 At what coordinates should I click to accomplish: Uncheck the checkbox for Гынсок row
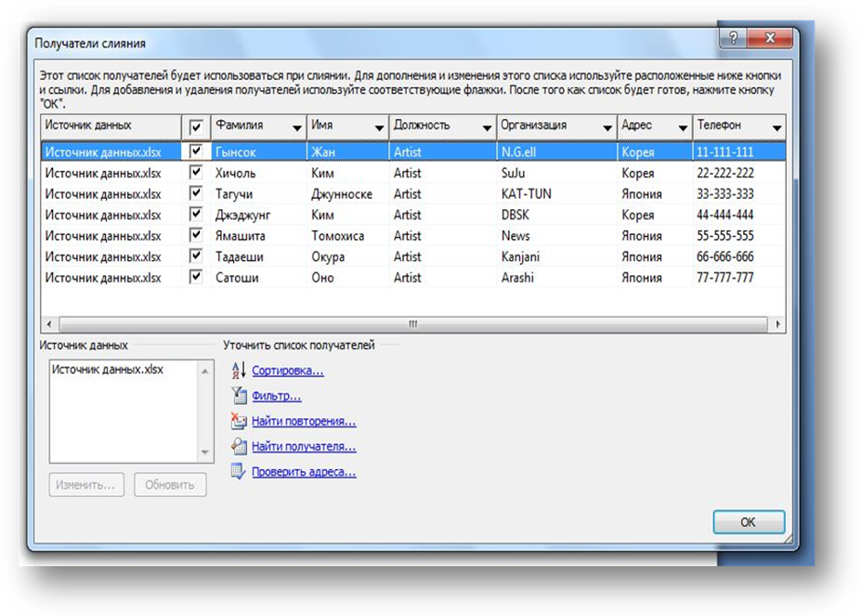196,151
